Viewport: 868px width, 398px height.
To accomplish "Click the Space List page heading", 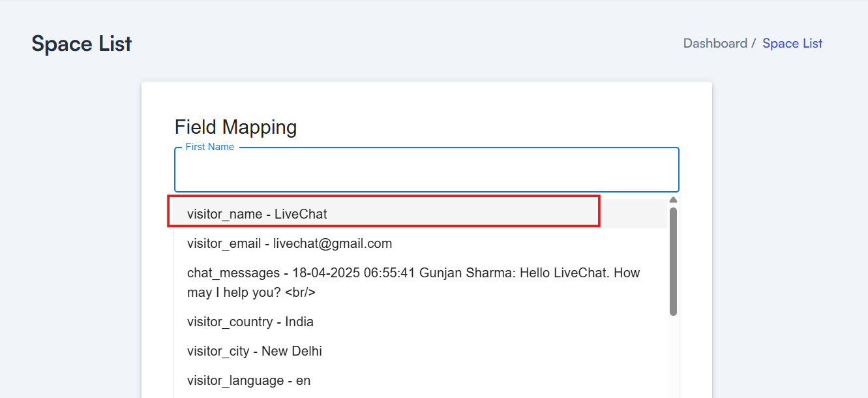I will [82, 44].
